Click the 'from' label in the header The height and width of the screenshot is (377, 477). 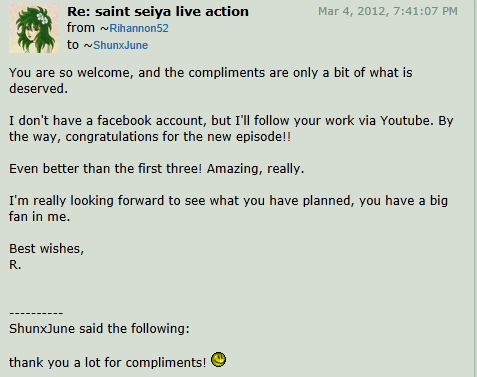tap(81, 28)
